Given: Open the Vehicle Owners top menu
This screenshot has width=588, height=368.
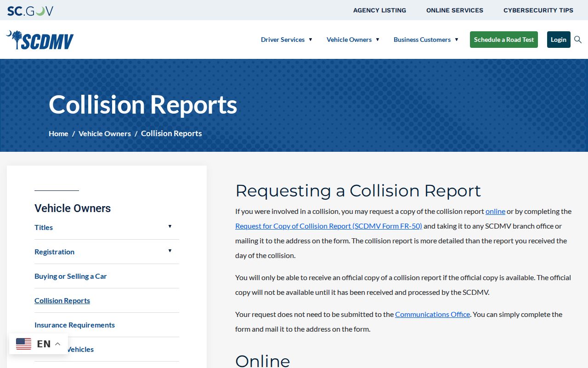Looking at the screenshot, I should [349, 40].
